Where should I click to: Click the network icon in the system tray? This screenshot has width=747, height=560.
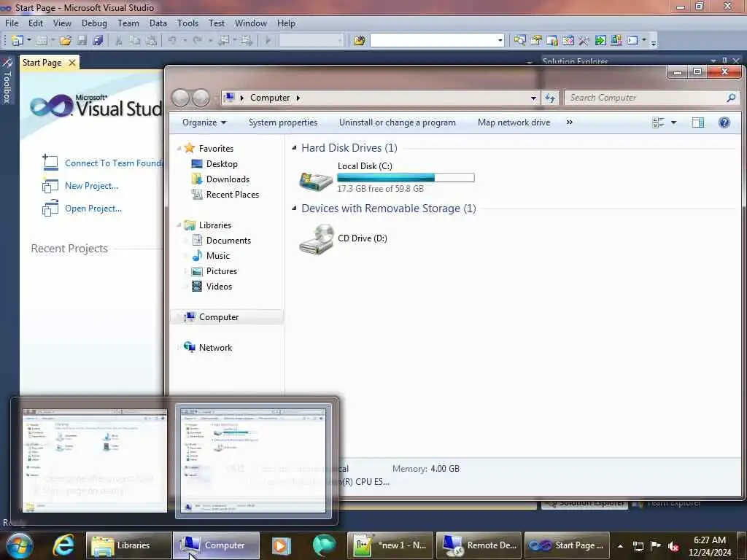(638, 546)
